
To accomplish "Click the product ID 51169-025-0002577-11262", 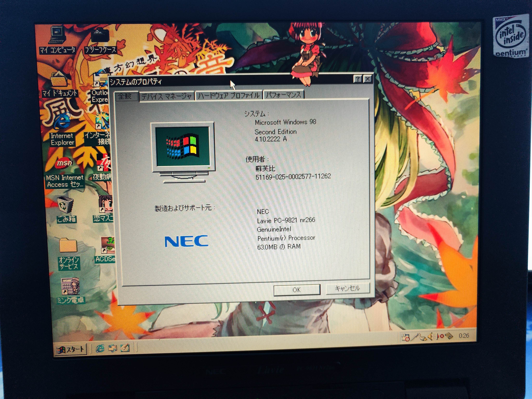I will point(293,177).
